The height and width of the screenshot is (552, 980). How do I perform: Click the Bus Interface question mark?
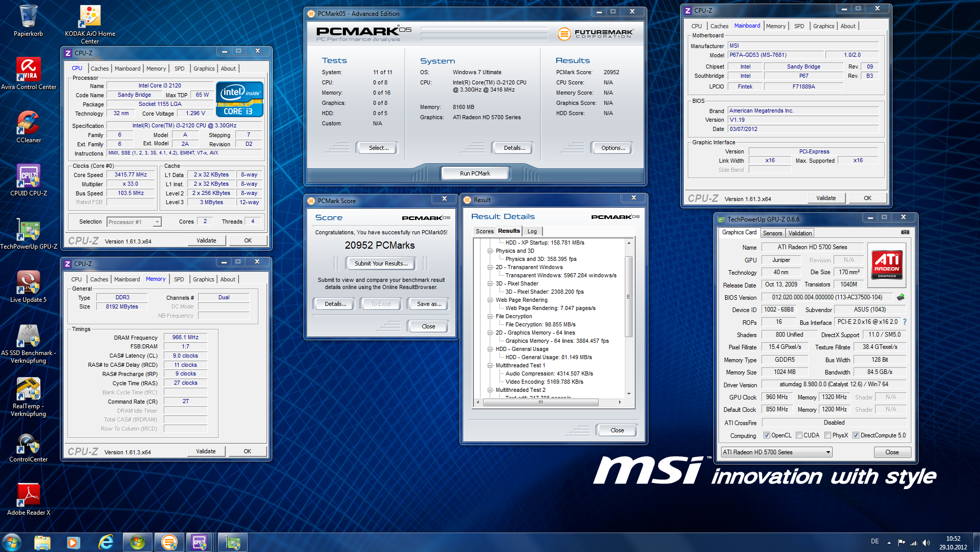(x=905, y=322)
